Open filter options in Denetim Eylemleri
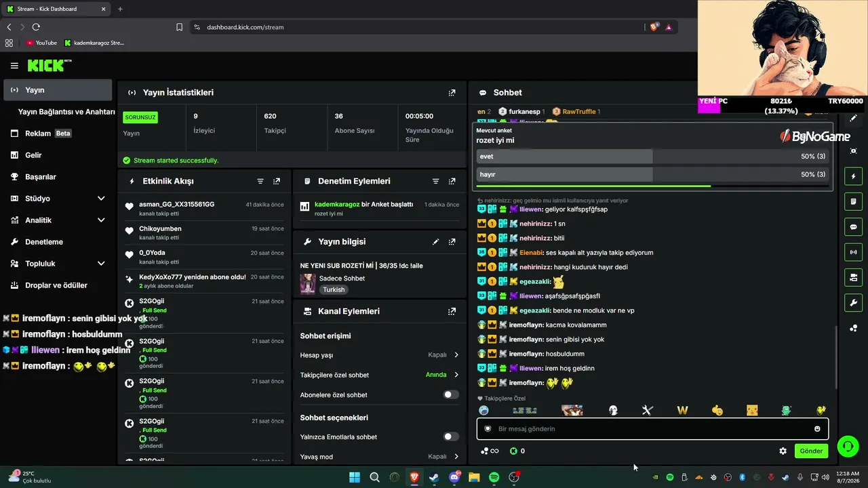This screenshot has height=488, width=868. [x=436, y=181]
